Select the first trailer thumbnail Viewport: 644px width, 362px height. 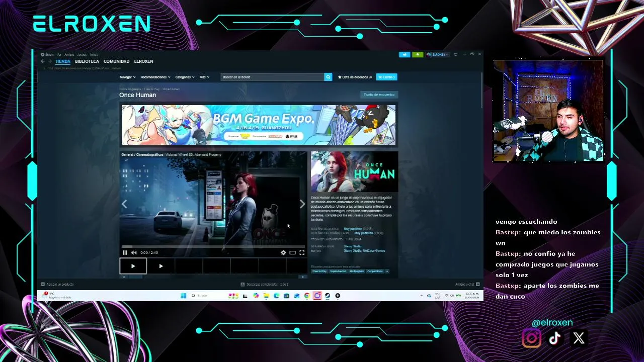(133, 266)
